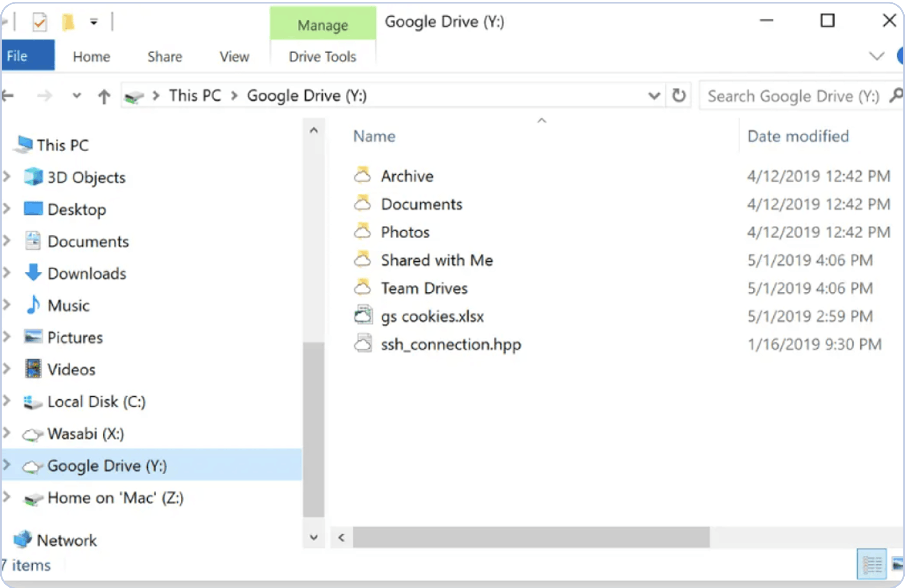Image resolution: width=905 pixels, height=588 pixels.
Task: Select the Shared with Me folder
Action: point(436,261)
